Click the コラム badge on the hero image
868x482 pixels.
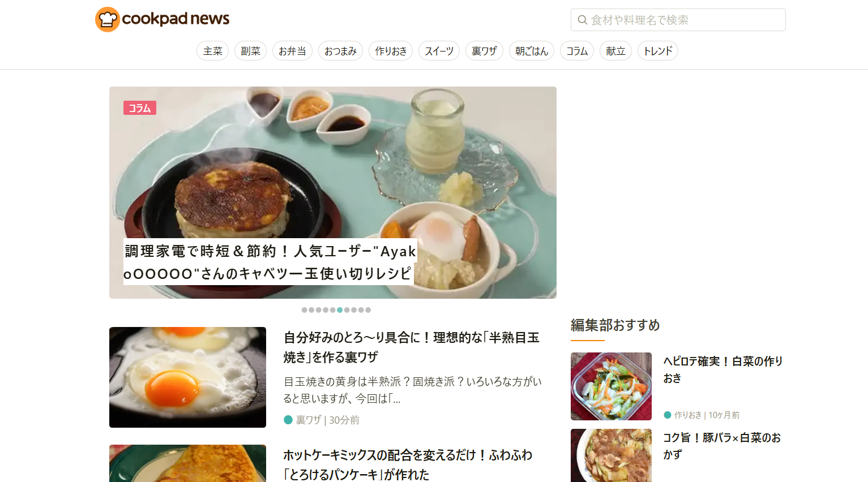[x=140, y=107]
